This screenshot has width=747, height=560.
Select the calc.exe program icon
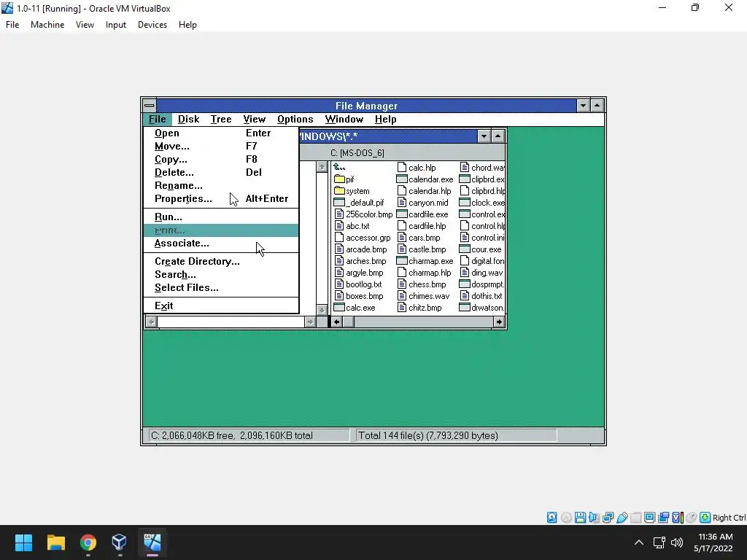[339, 308]
